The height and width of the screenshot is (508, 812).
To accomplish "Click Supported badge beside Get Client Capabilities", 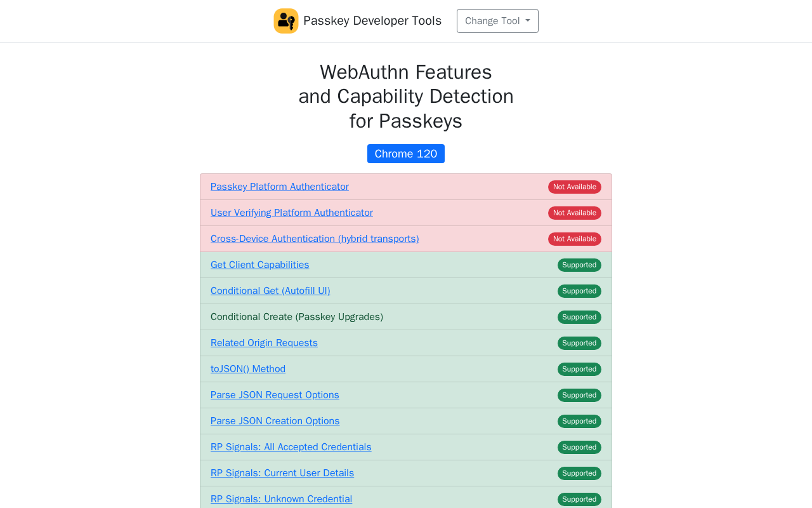I will [x=579, y=265].
